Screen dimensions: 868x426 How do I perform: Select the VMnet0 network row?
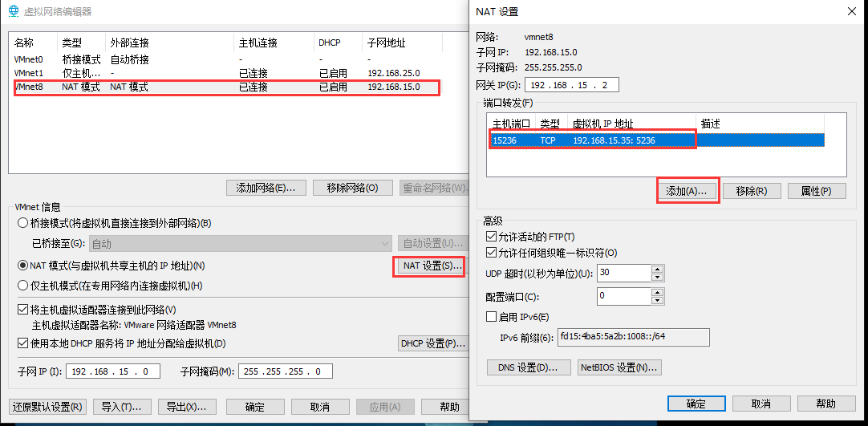pos(227,59)
